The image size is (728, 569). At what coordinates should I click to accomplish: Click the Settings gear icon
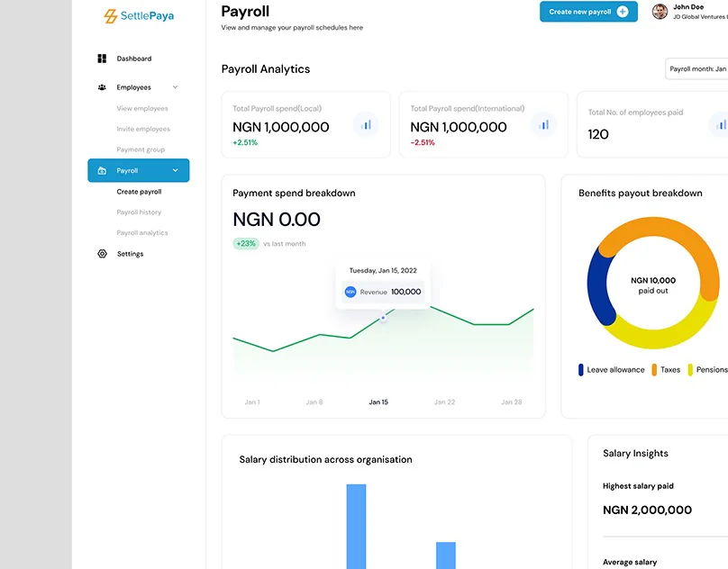click(102, 254)
